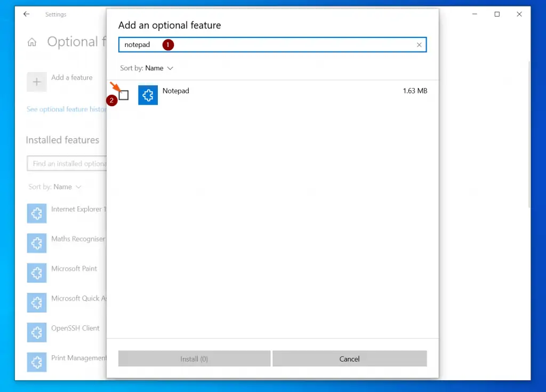Click the notepad search input field
The height and width of the screenshot is (392, 546).
pyautogui.click(x=272, y=45)
